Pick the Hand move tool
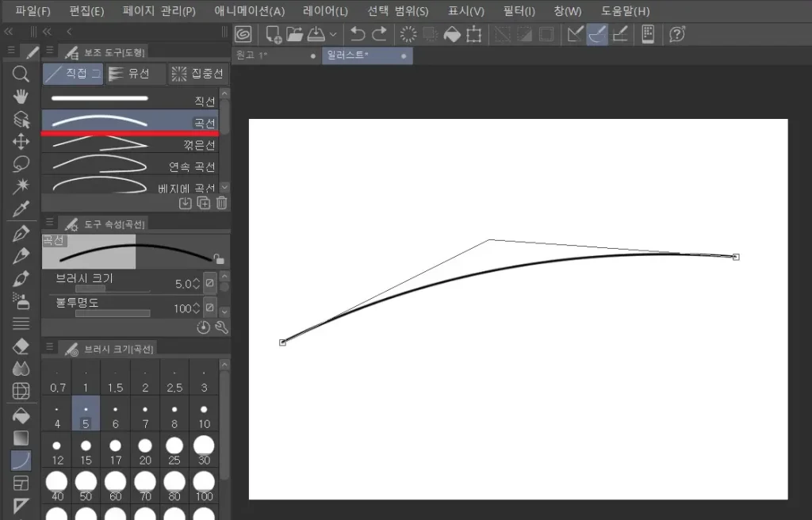Screen dimensions: 812x520 click(x=21, y=97)
